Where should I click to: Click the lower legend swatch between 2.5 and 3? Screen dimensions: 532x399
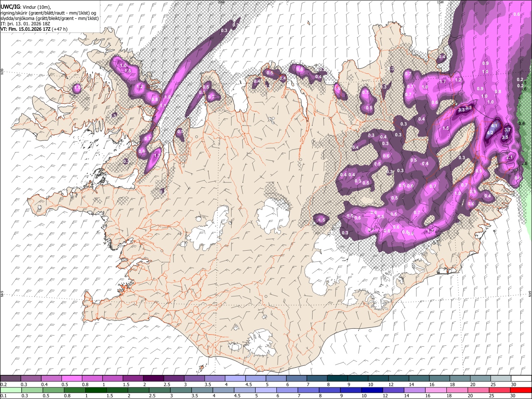coord(160,390)
